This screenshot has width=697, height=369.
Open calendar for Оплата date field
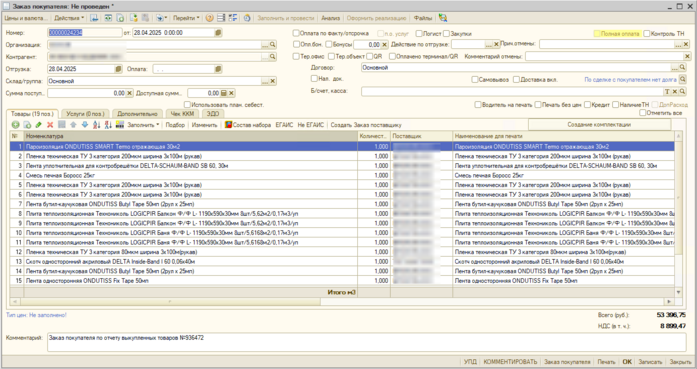coord(218,69)
